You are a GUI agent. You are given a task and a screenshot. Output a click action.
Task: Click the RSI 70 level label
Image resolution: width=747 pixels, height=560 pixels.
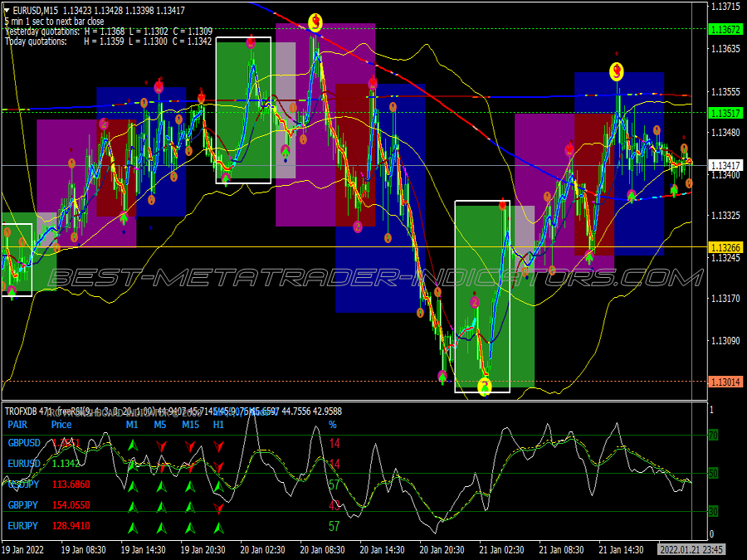coord(713,435)
